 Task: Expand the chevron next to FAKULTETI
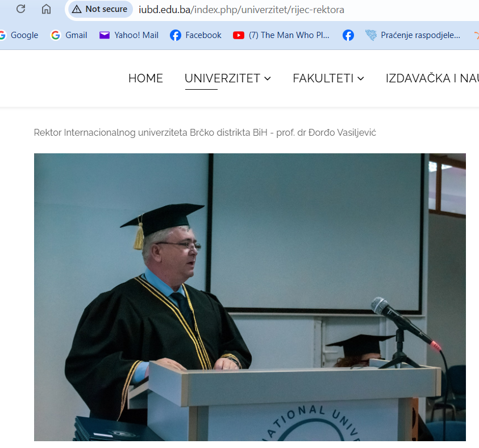(x=361, y=79)
